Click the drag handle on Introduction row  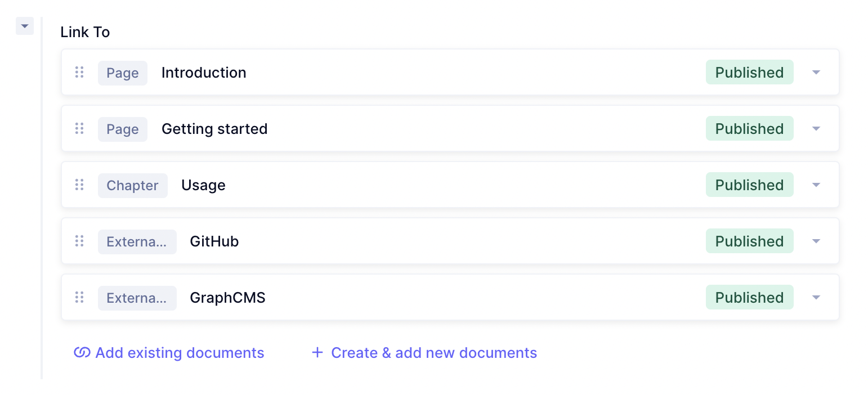pyautogui.click(x=79, y=72)
